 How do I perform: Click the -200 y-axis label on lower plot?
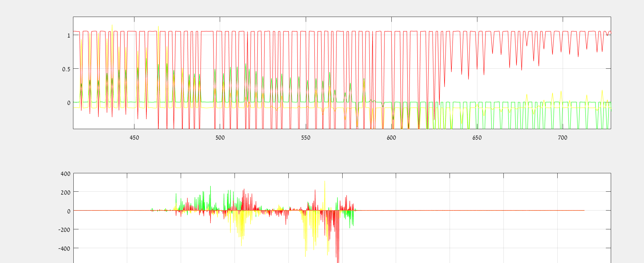(64, 230)
